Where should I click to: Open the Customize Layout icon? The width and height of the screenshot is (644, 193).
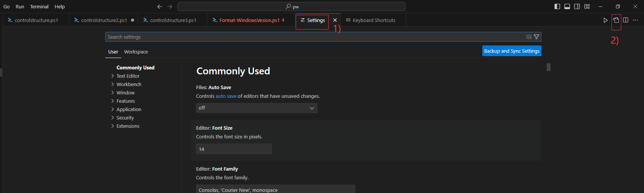coord(587,6)
